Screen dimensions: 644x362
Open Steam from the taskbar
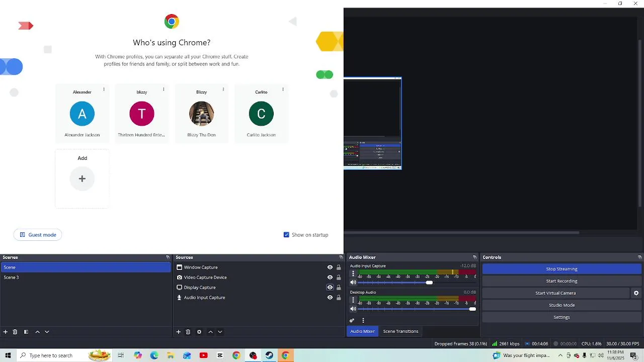click(269, 355)
